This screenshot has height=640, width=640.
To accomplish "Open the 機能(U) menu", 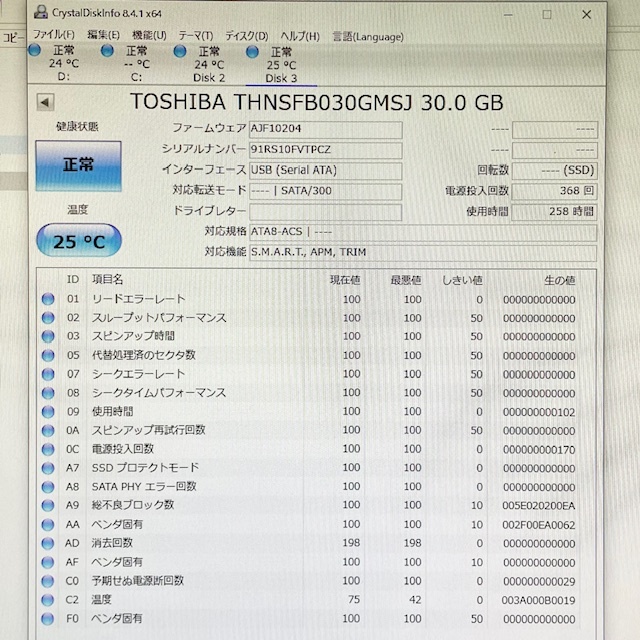I will tap(149, 36).
